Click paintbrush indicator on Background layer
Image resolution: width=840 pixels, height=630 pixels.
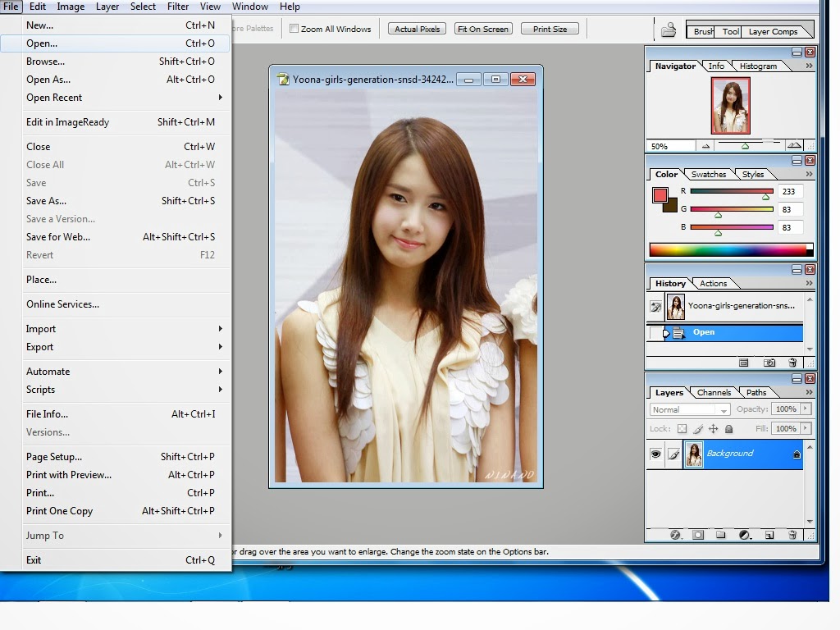[x=674, y=454]
